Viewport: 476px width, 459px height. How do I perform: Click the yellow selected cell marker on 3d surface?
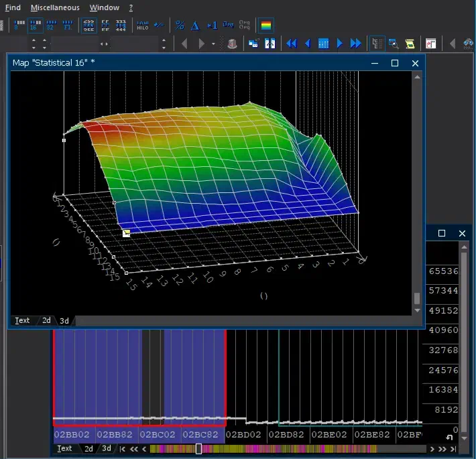(x=126, y=233)
